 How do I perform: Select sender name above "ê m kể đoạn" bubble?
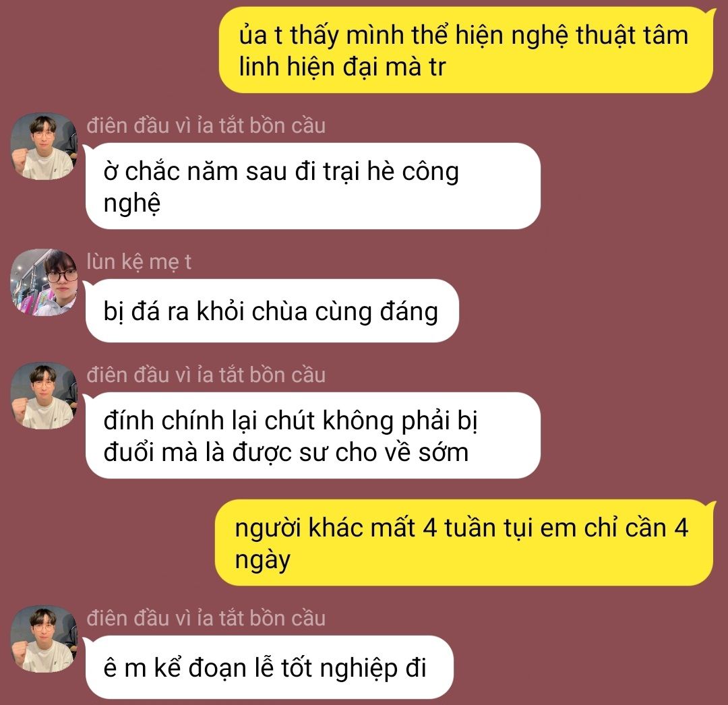(206, 618)
